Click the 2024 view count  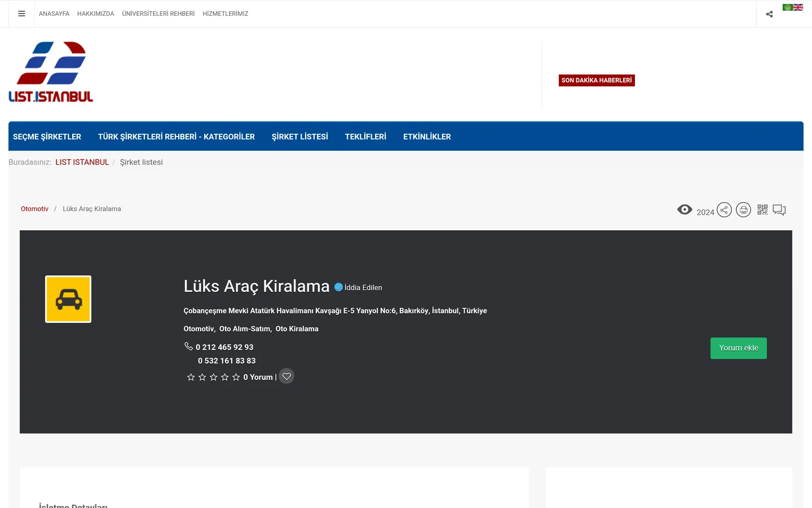[705, 212]
